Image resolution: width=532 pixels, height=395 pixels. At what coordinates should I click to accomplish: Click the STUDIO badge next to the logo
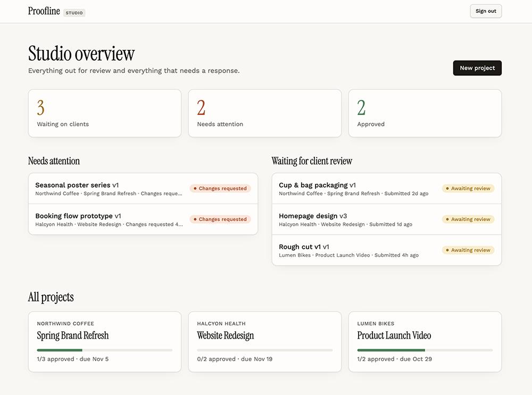pos(74,13)
